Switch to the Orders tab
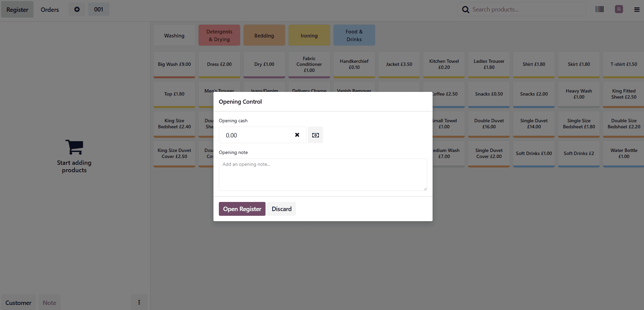This screenshot has height=310, width=644. coord(50,9)
